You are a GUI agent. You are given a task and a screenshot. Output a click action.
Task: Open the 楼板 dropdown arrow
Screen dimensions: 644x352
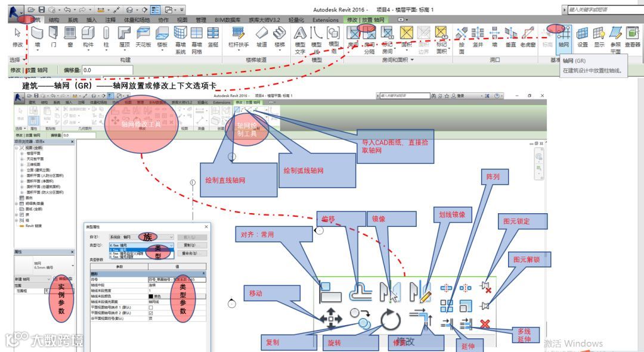(162, 50)
